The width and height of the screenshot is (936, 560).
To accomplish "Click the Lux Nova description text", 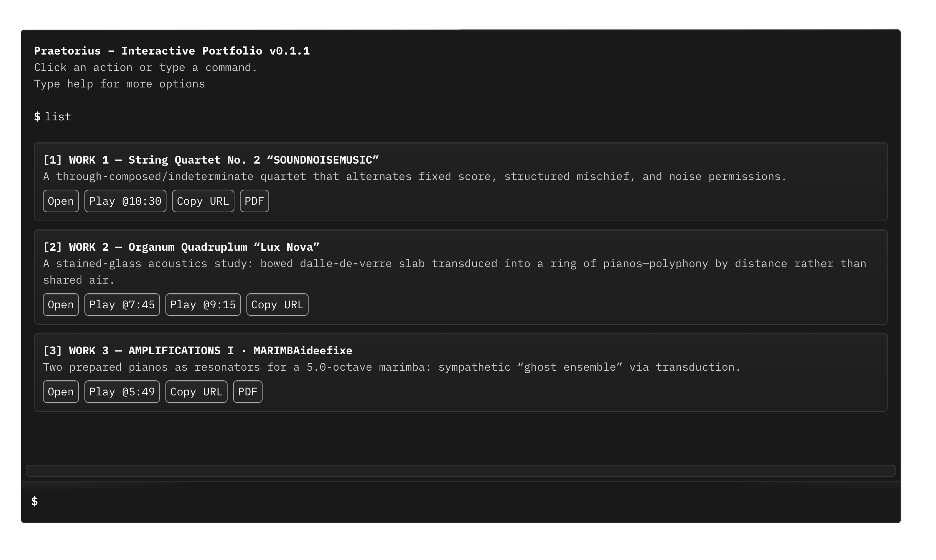I will (453, 264).
